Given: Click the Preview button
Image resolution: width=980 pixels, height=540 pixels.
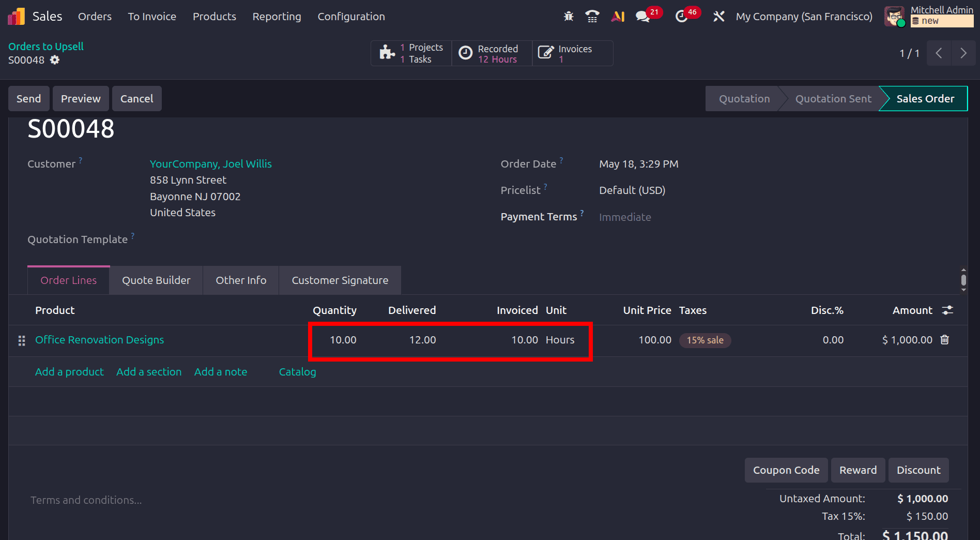Looking at the screenshot, I should tap(81, 99).
